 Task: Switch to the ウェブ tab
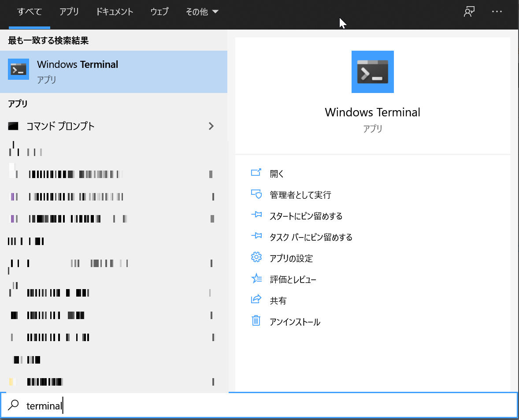(x=159, y=12)
